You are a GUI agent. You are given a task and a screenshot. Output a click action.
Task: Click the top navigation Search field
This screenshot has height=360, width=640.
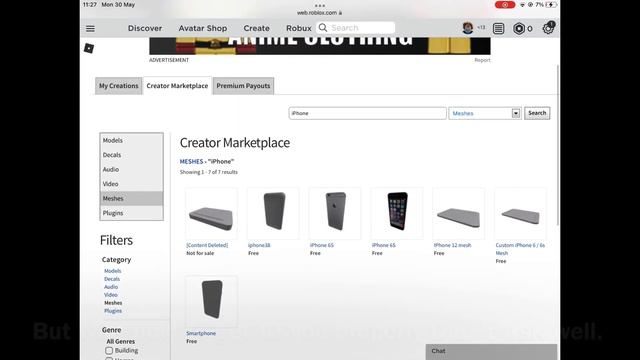[x=356, y=28]
